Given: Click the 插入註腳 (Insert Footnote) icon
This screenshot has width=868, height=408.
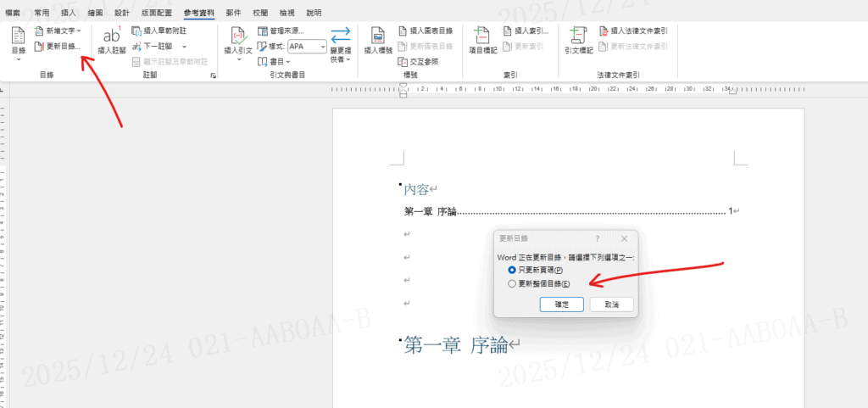Looking at the screenshot, I should [112, 41].
